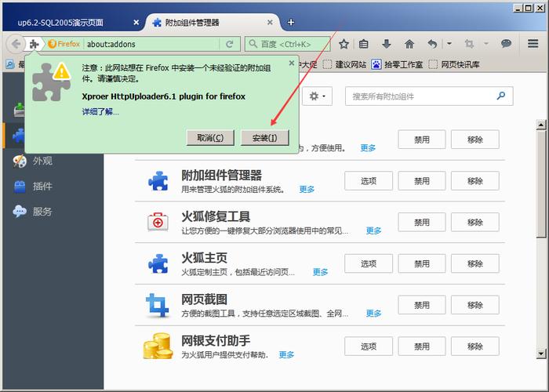The height and width of the screenshot is (392, 549).
Task: Click the search magnifier in add-on search box
Action: (x=501, y=96)
